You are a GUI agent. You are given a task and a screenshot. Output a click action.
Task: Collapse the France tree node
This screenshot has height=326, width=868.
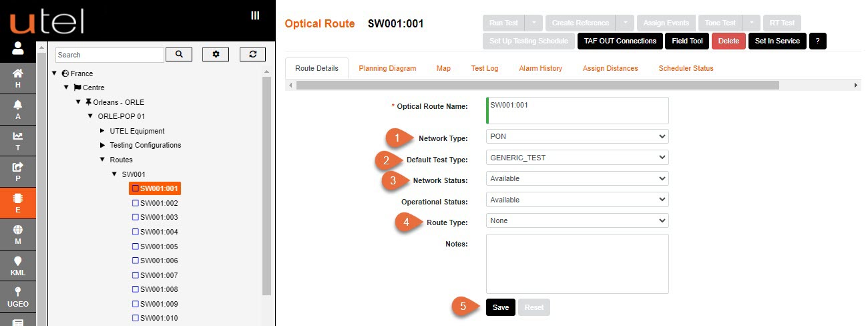[55, 73]
